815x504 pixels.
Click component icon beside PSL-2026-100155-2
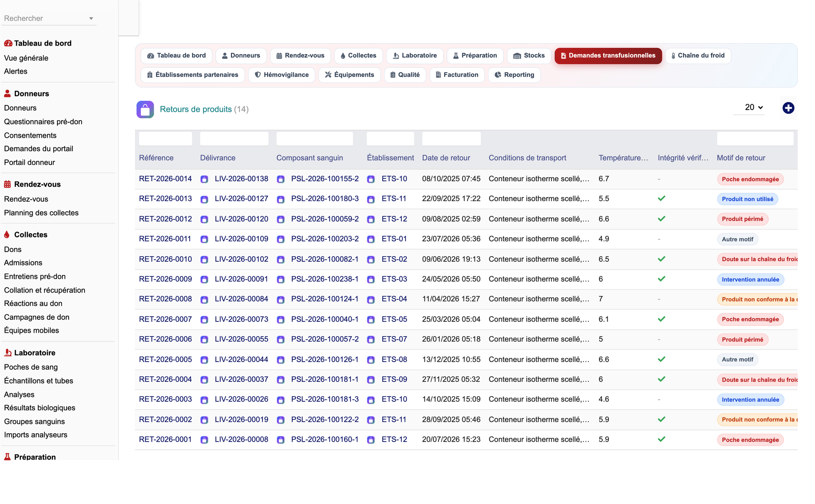[x=281, y=179]
